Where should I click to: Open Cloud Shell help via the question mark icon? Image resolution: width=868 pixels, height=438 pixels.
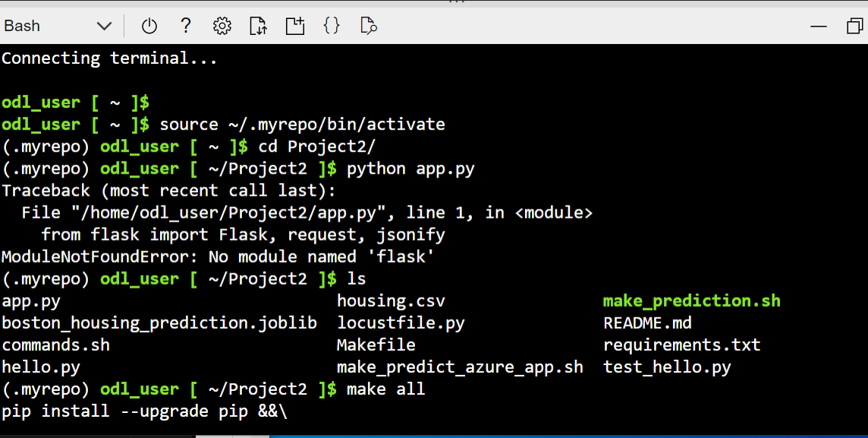pos(185,25)
